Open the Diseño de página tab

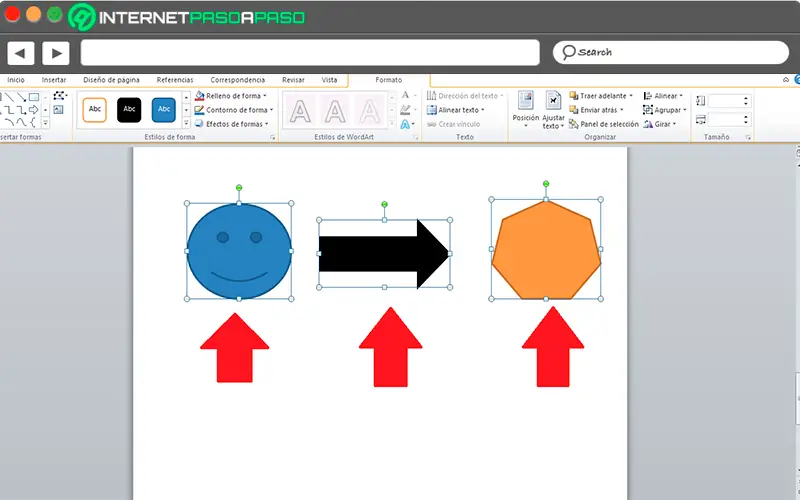111,80
